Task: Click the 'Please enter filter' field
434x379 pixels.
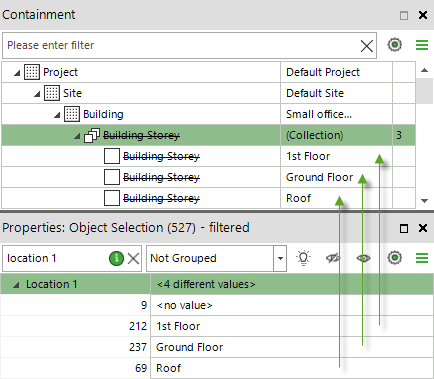Action: [x=182, y=45]
